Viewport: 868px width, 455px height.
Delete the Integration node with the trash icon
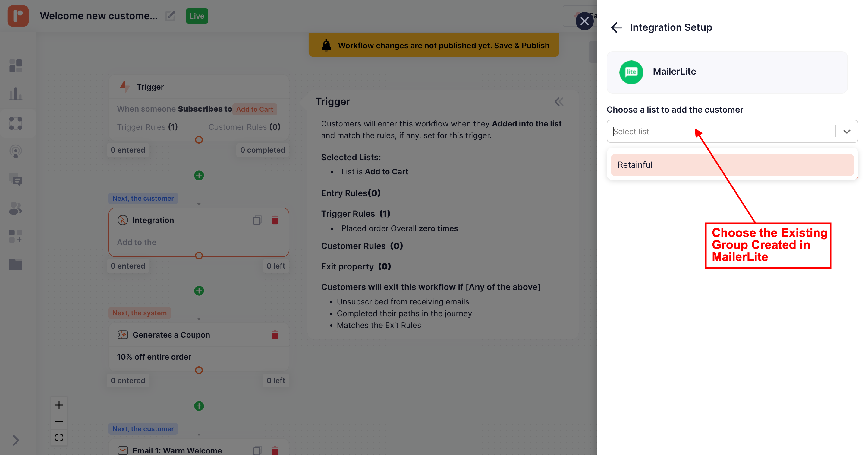click(275, 220)
